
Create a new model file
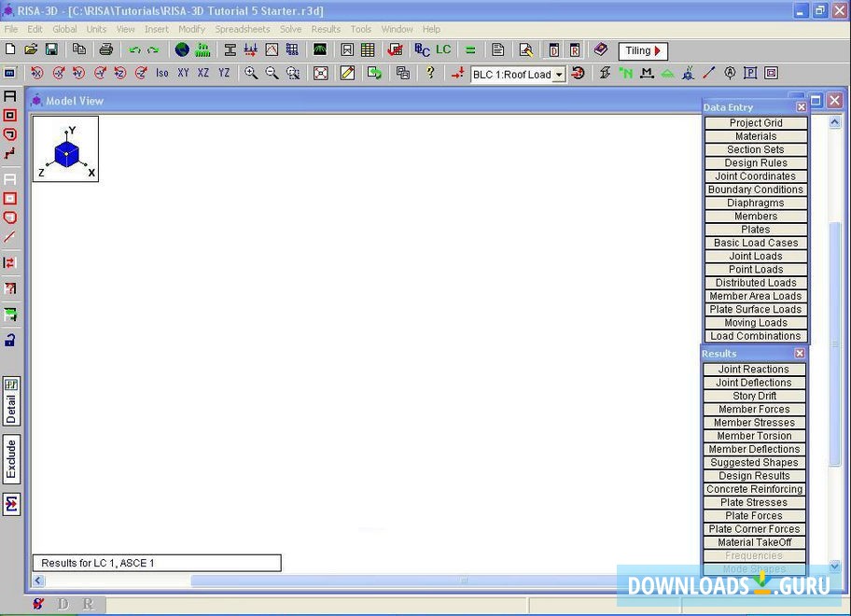[10, 49]
